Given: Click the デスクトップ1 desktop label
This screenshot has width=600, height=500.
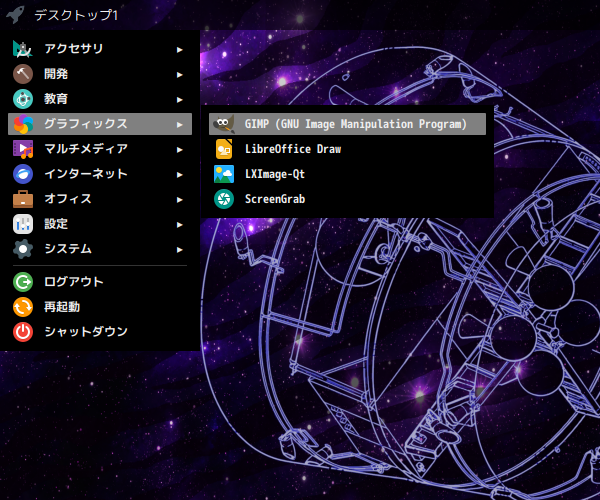Looking at the screenshot, I should coord(76,15).
